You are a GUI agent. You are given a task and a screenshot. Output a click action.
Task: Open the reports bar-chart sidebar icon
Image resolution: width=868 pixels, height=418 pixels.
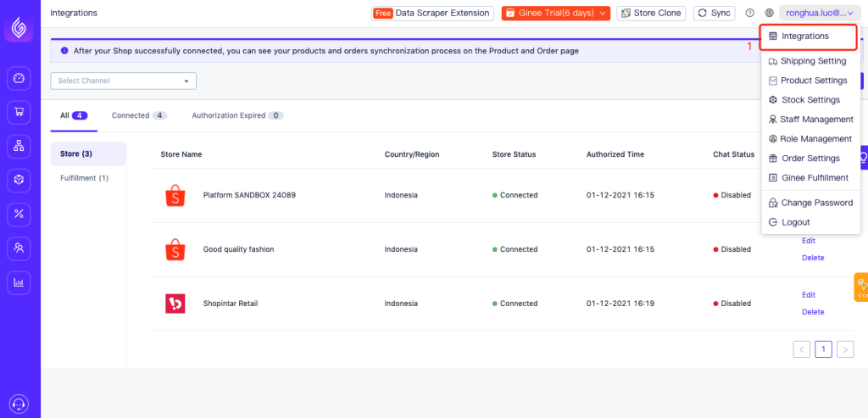pos(19,282)
